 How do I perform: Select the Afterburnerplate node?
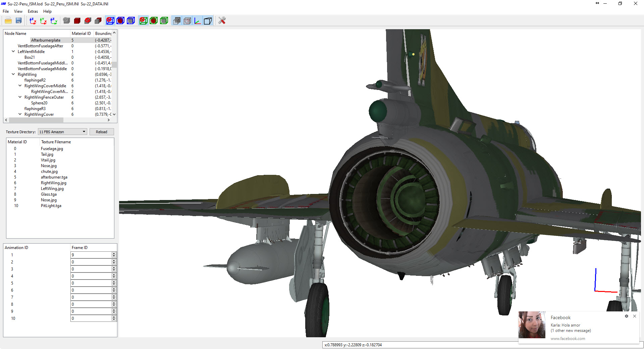pos(46,40)
